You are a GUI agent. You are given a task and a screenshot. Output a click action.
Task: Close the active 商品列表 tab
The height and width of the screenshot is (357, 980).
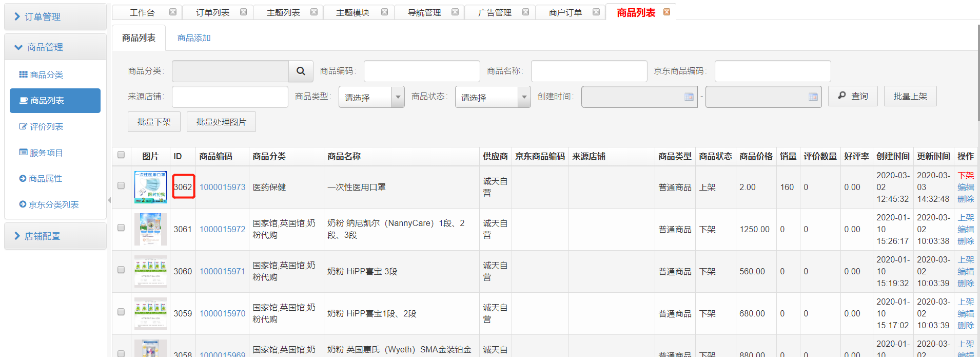[x=667, y=12]
